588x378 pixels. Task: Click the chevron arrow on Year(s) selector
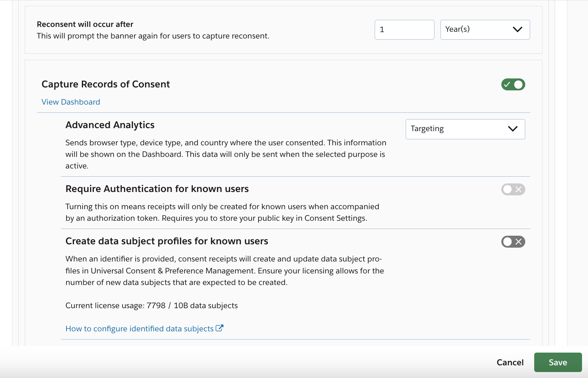coord(517,30)
